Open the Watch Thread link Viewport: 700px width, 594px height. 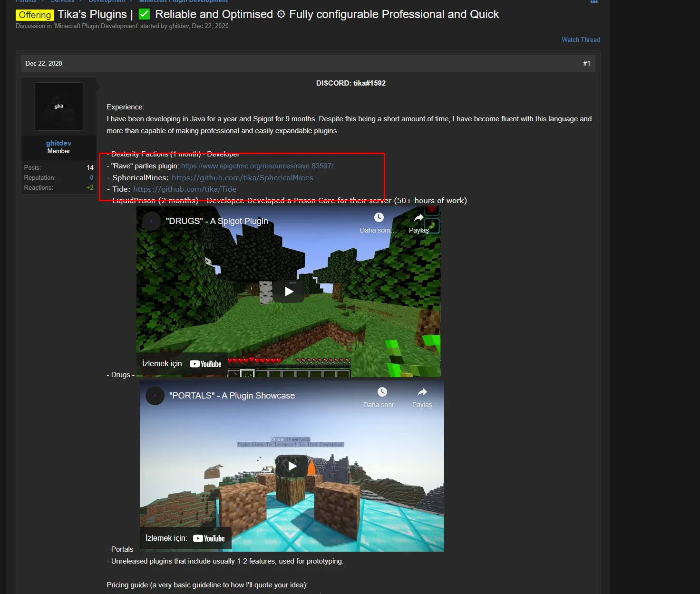pyautogui.click(x=581, y=39)
